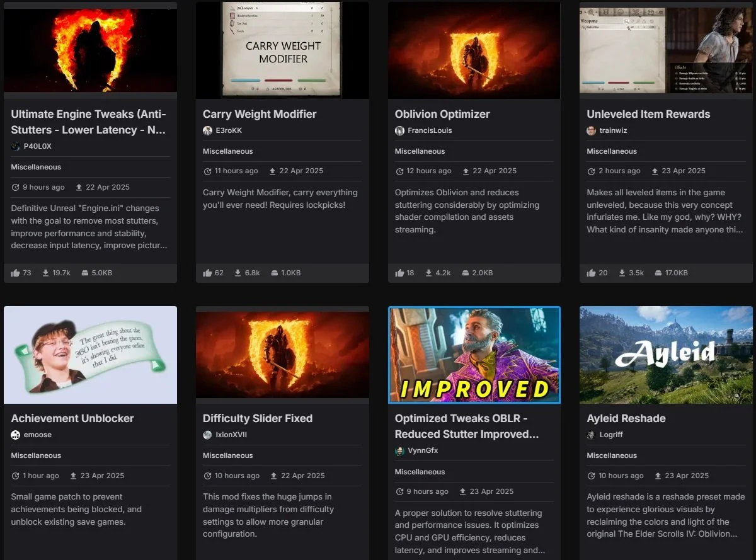Click the VynnGfx author avatar icon
Viewport: 756px width, 560px height.
[x=399, y=450]
